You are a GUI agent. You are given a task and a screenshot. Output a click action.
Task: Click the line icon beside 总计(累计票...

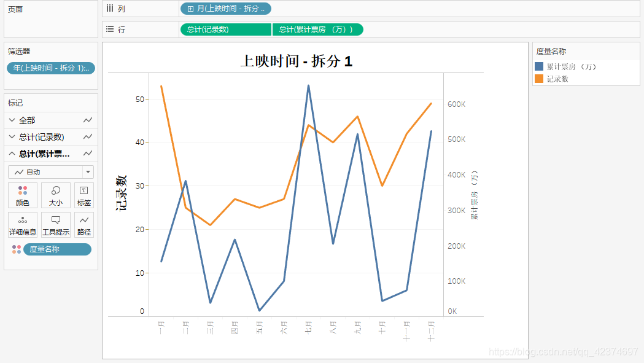[x=87, y=154]
